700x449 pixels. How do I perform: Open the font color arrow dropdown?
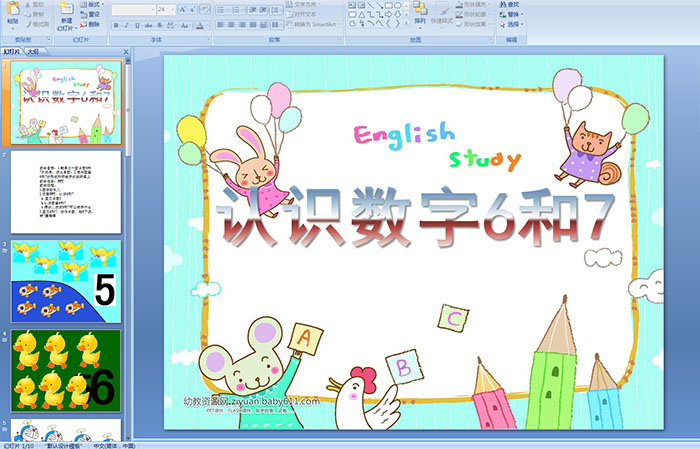coord(208,25)
